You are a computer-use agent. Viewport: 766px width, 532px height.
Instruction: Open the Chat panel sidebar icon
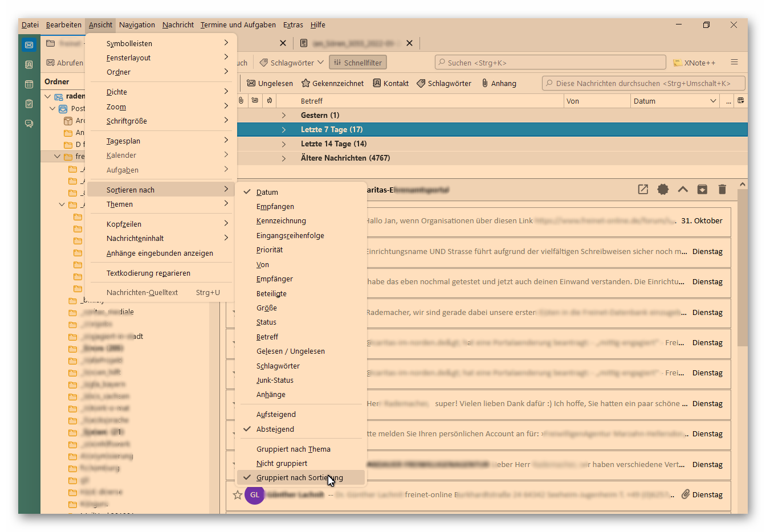[29, 124]
